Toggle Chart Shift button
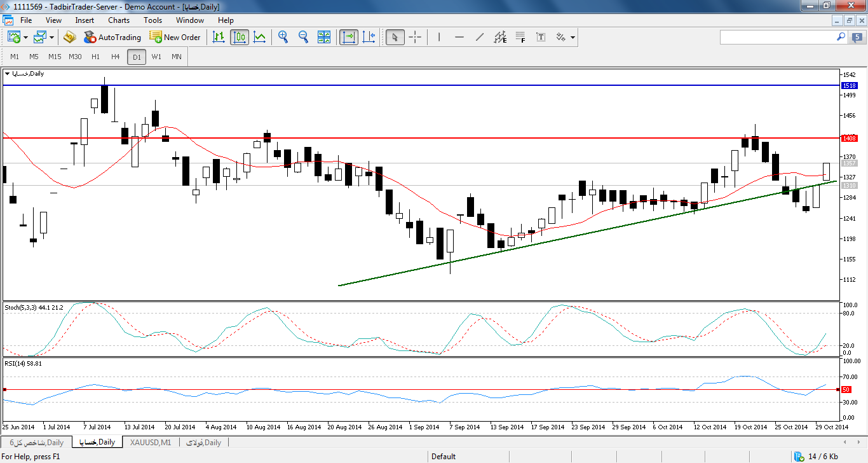868x463 pixels. tap(369, 37)
